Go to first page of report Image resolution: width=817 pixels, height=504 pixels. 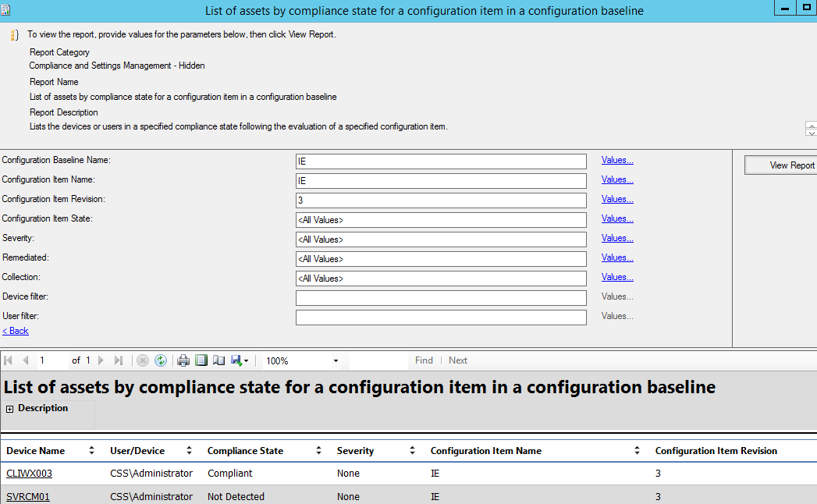(9, 360)
